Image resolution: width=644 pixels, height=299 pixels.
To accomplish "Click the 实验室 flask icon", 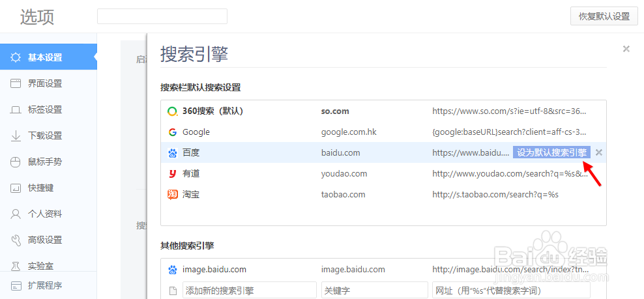I will [x=16, y=266].
